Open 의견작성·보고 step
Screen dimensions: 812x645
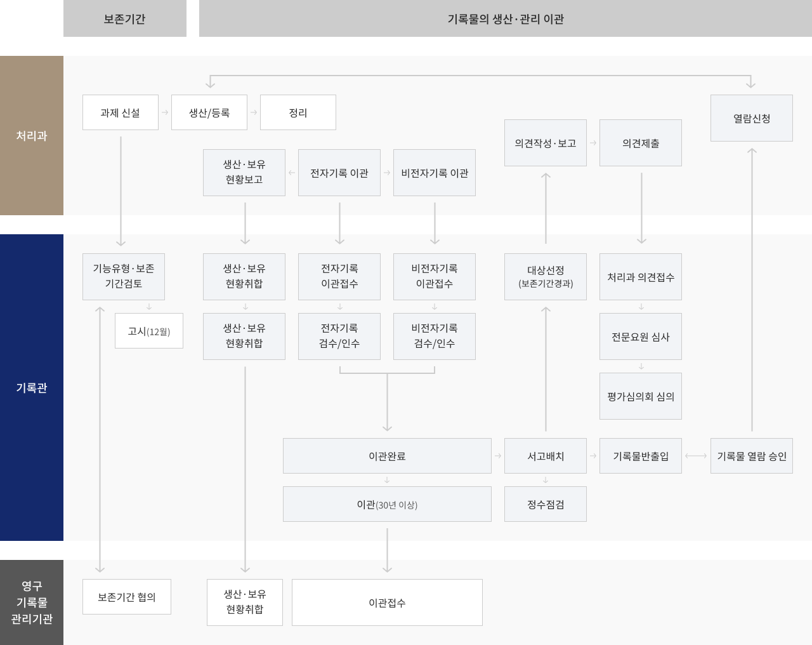point(546,143)
